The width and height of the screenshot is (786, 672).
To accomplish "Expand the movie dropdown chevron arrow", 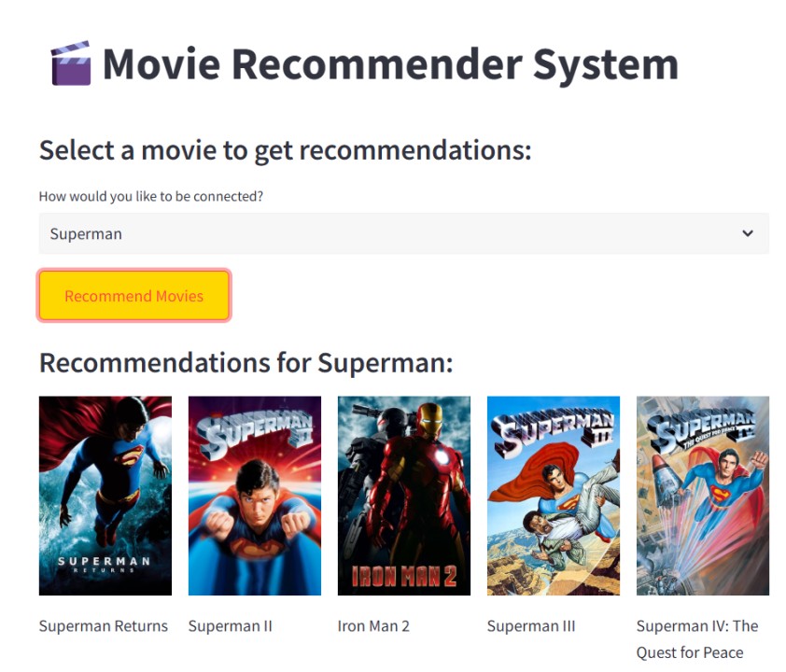I will 748,233.
